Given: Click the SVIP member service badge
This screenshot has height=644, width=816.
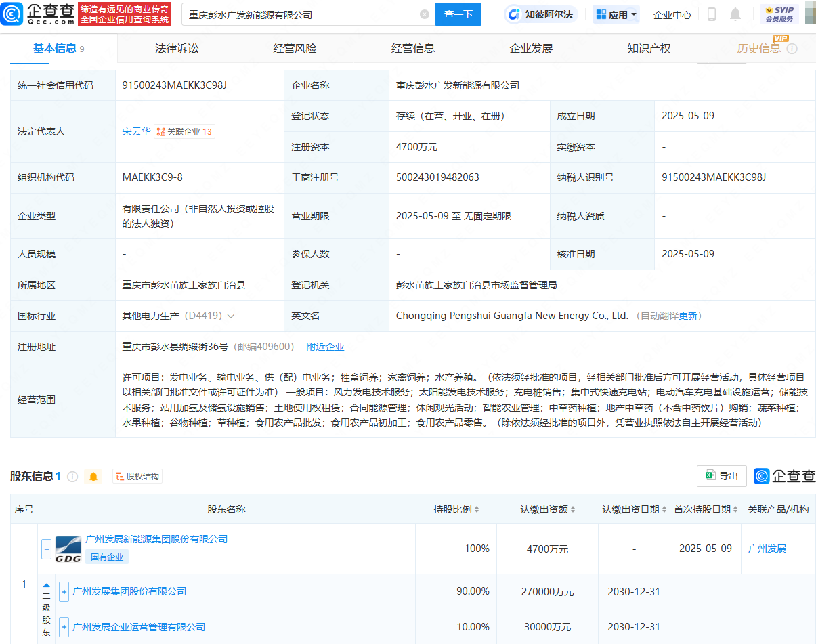Looking at the screenshot, I should pos(779,14).
